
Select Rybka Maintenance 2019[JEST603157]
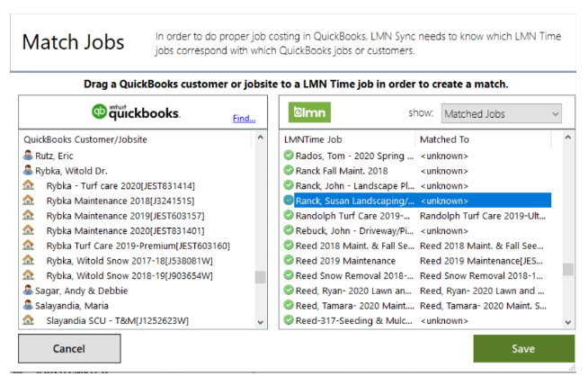click(125, 216)
